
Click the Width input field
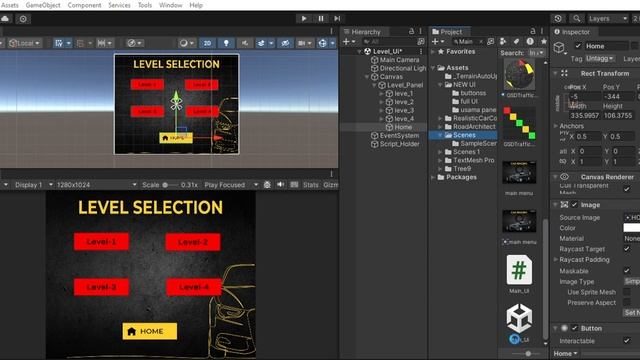(x=584, y=116)
